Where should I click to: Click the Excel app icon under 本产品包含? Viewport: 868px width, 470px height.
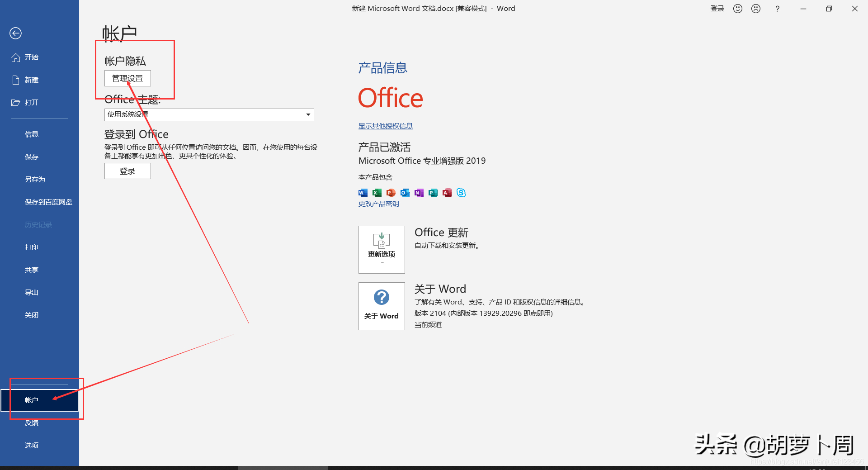377,193
